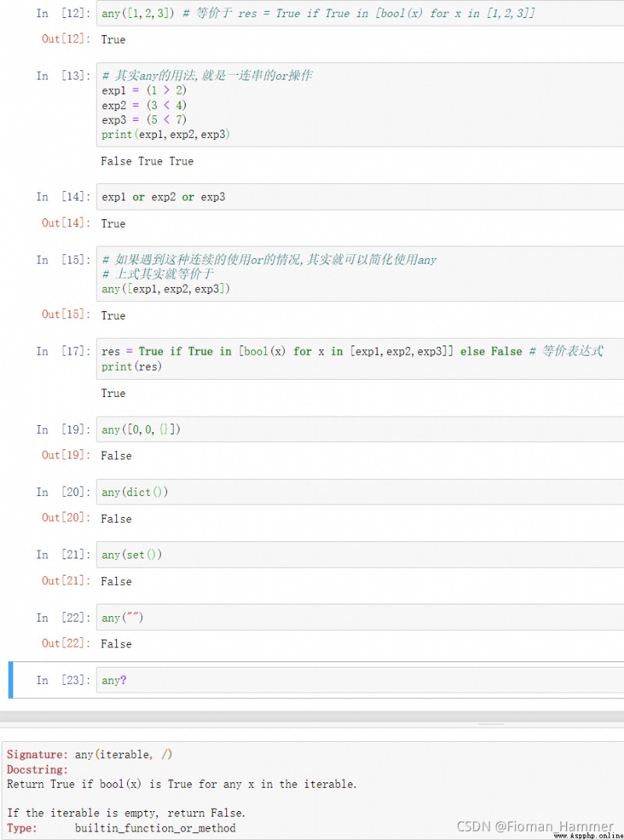Image resolution: width=624 pixels, height=840 pixels.
Task: Click the blue selected-cell bar of In [23]
Action: pos(11,680)
